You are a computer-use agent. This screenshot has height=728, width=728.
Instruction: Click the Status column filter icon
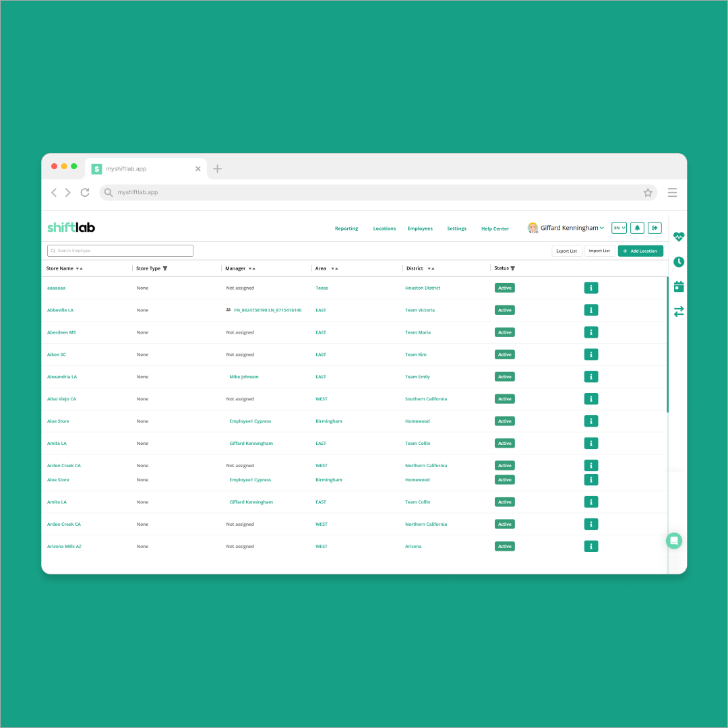pyautogui.click(x=513, y=268)
